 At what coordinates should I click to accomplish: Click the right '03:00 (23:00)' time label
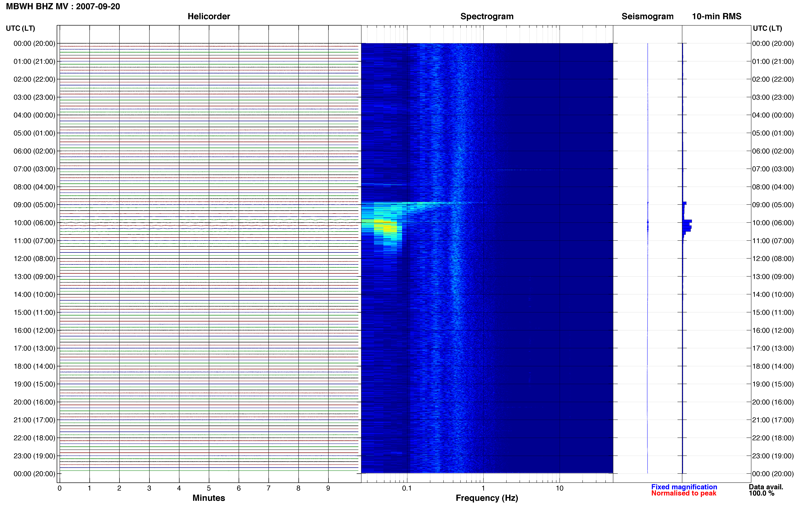tap(773, 97)
